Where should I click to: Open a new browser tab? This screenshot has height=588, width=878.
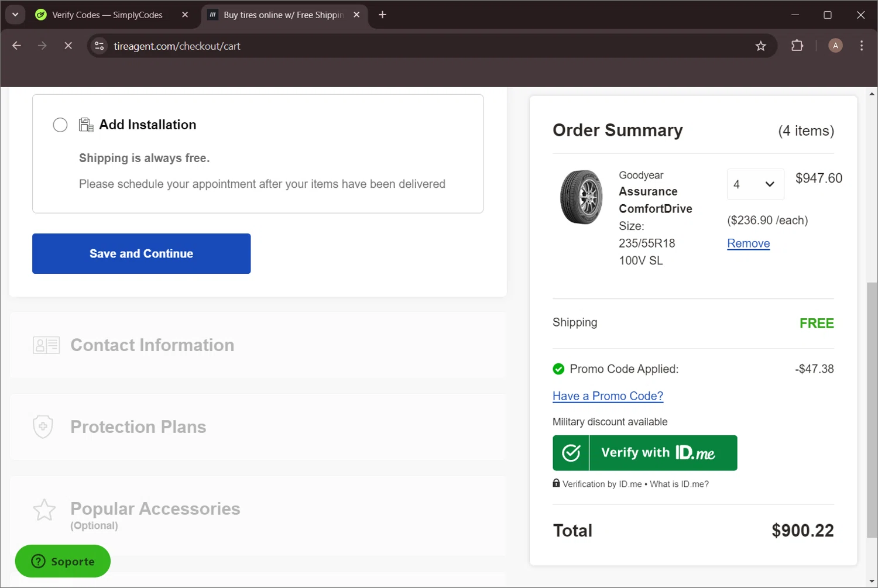click(382, 15)
